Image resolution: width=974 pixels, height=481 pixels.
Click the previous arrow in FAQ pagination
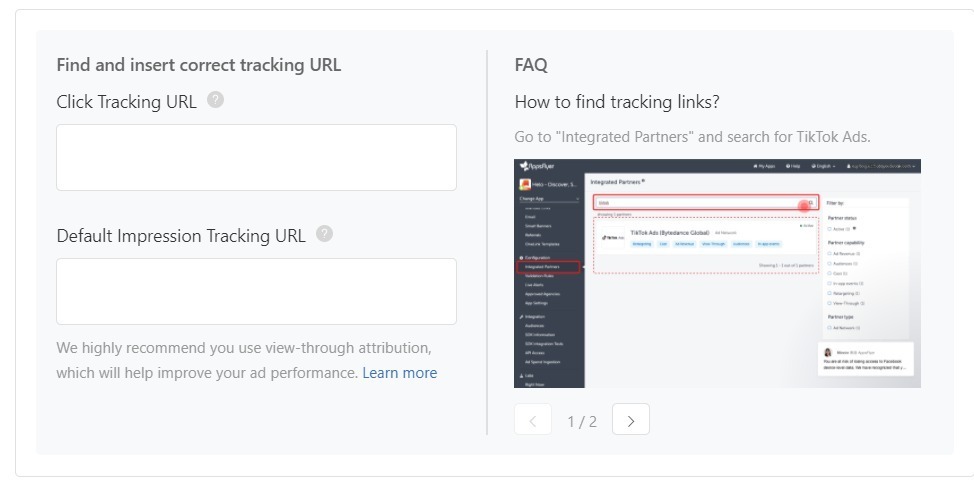532,419
